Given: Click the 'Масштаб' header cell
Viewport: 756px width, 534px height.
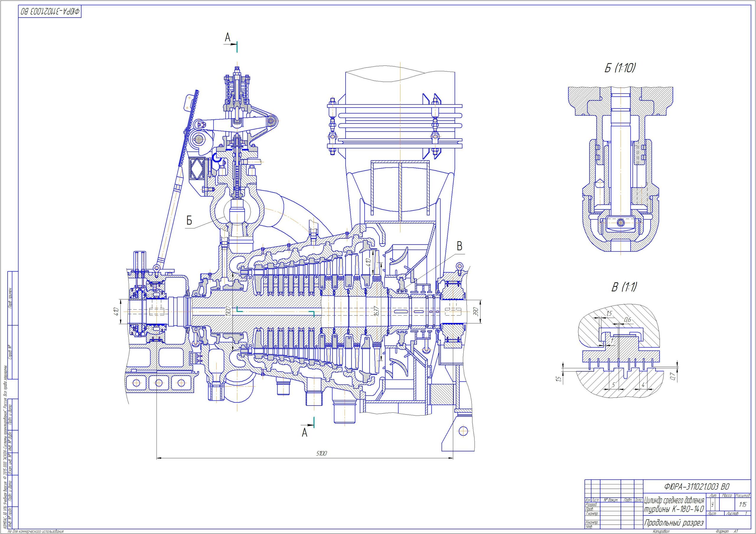Looking at the screenshot, I should [x=743, y=496].
